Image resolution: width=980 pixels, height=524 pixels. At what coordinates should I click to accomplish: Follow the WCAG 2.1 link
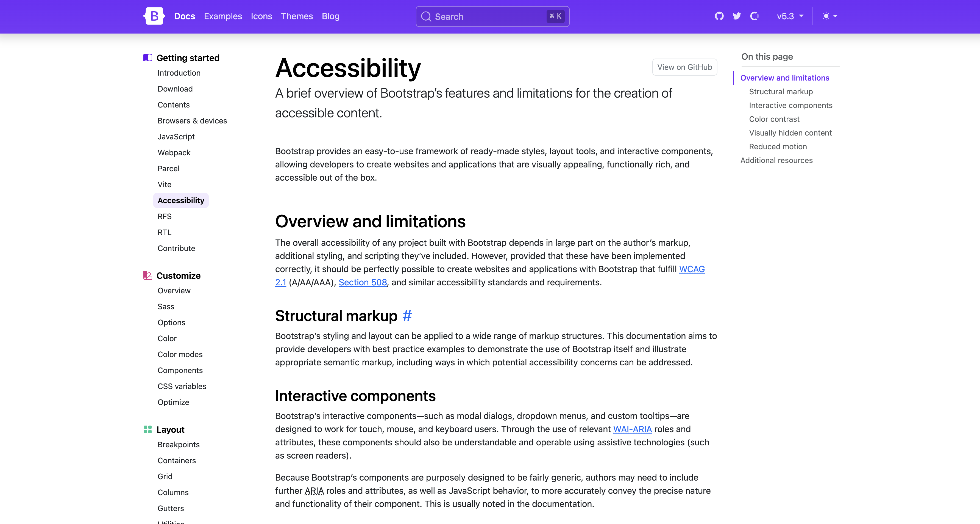692,269
